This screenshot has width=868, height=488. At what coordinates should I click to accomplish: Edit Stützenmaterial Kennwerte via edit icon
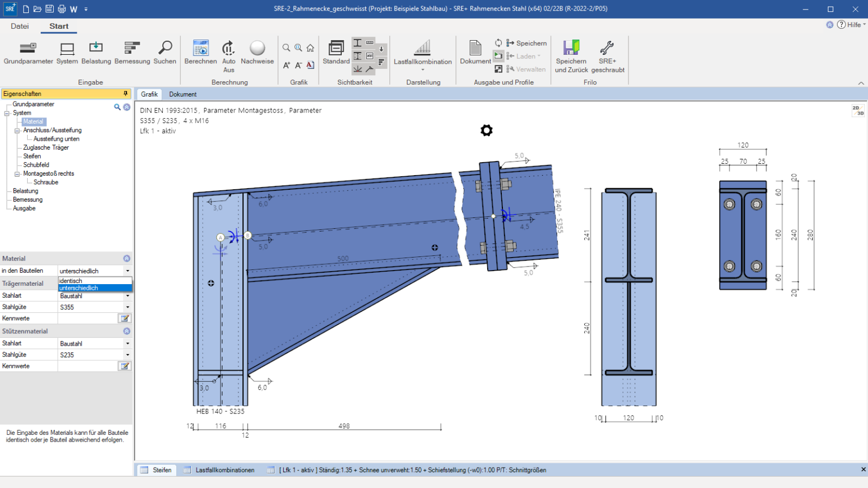point(125,366)
